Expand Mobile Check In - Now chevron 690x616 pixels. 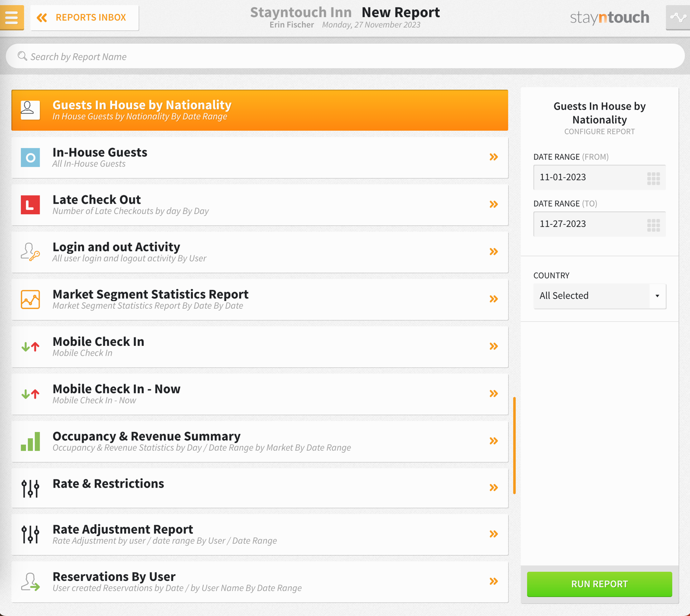493,393
